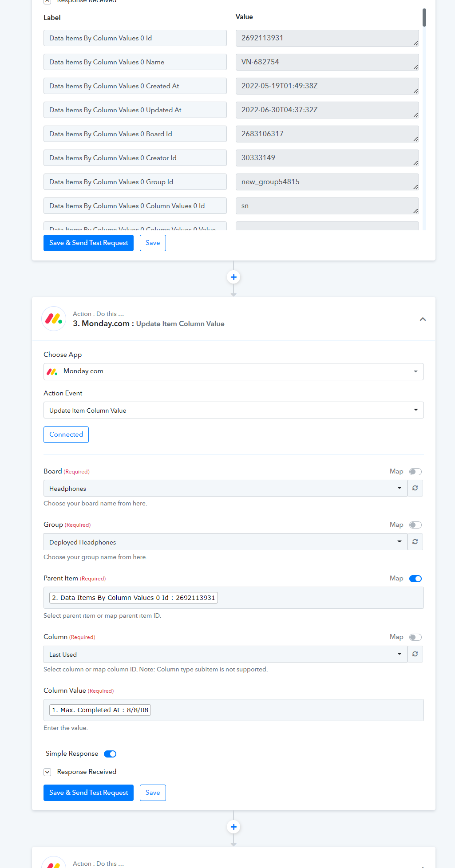Click the value field new_group54815

[327, 182]
